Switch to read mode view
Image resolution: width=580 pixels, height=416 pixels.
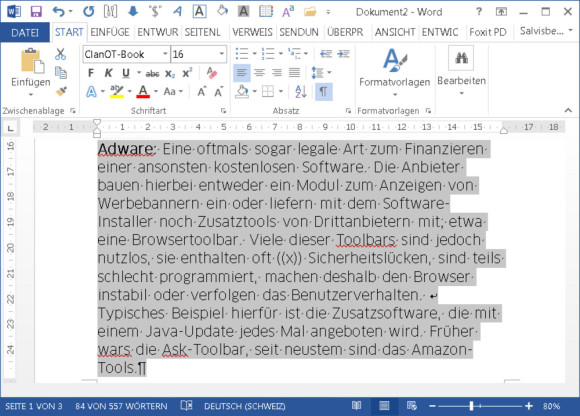tap(357, 406)
